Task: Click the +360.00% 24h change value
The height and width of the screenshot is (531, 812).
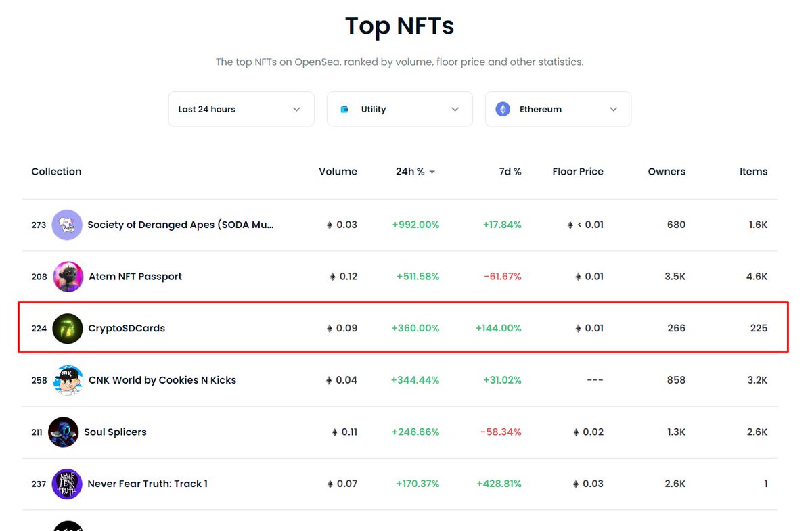Action: pyautogui.click(x=415, y=328)
